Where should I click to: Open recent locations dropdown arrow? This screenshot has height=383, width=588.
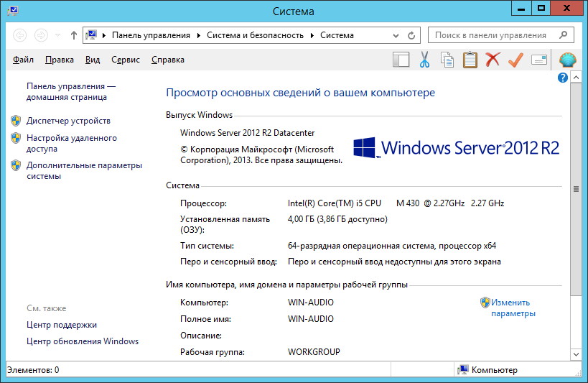point(57,35)
